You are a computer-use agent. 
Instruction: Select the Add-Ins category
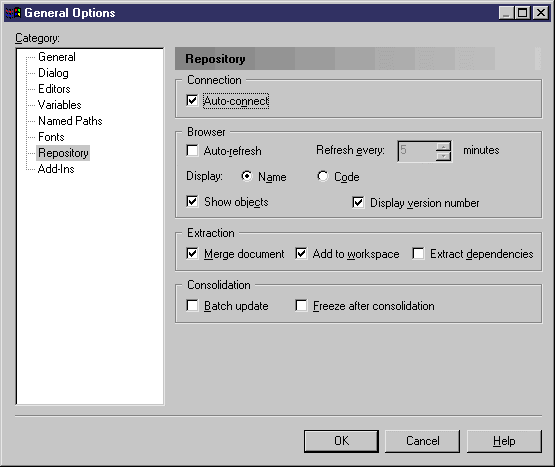[56, 169]
